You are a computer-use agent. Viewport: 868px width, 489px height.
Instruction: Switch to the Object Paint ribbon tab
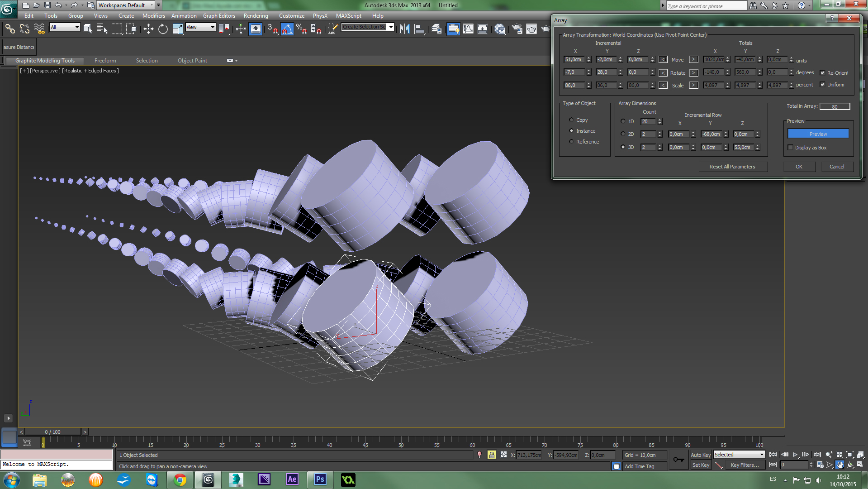192,61
